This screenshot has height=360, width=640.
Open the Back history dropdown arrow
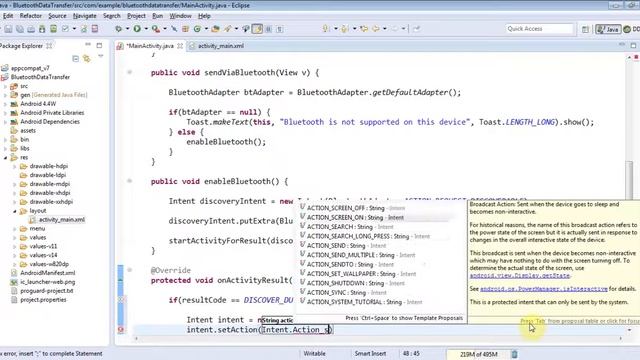(384, 29)
